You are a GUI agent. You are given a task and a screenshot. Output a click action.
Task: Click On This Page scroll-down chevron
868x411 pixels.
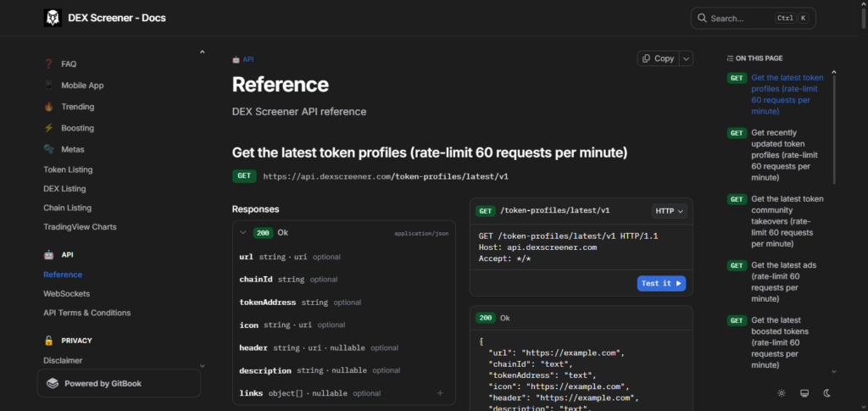834,372
